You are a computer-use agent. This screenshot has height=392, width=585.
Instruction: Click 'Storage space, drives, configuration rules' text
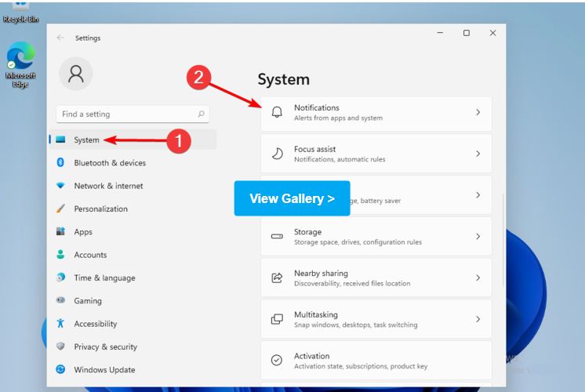click(x=358, y=242)
